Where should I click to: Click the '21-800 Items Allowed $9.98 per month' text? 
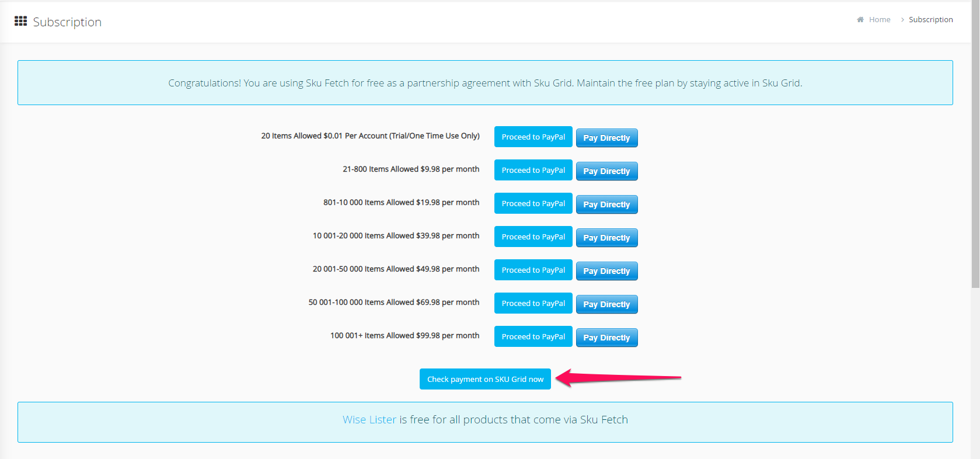coord(411,169)
